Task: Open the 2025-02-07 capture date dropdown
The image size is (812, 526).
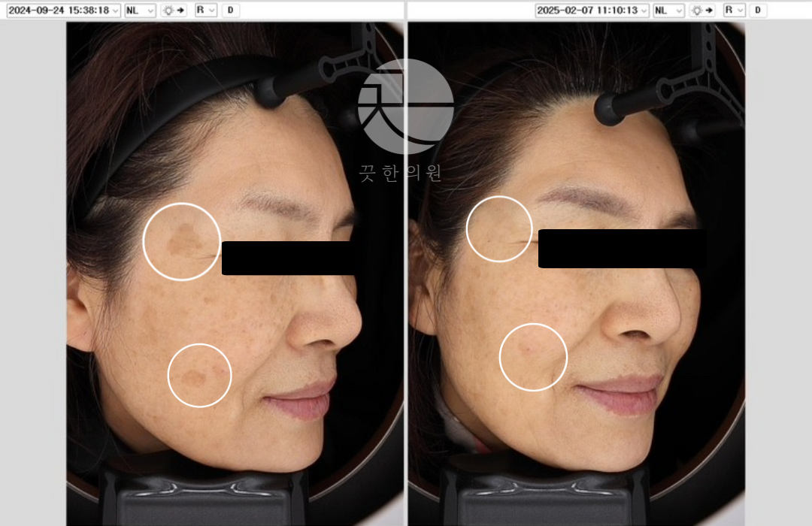Action: (592, 11)
